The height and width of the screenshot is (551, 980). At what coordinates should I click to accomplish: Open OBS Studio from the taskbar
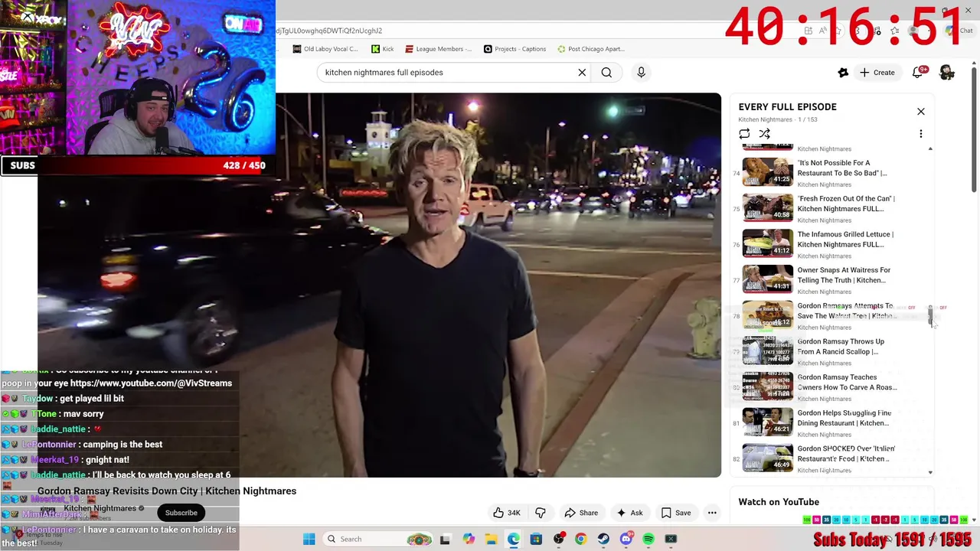click(559, 539)
